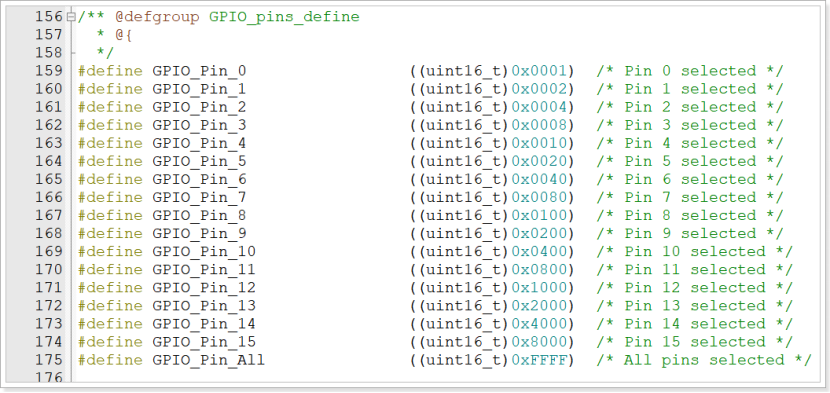Click the comment 'Pin 0 selected'

tap(690, 71)
